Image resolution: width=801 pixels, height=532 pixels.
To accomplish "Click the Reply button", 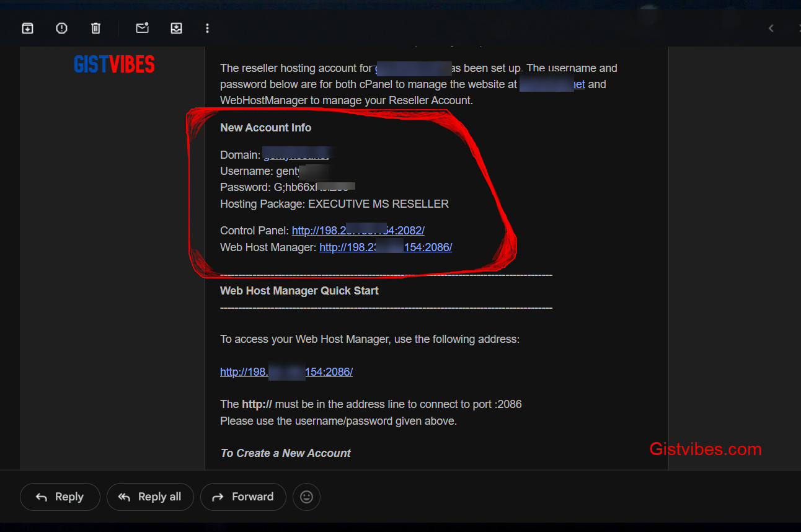I will pos(60,497).
